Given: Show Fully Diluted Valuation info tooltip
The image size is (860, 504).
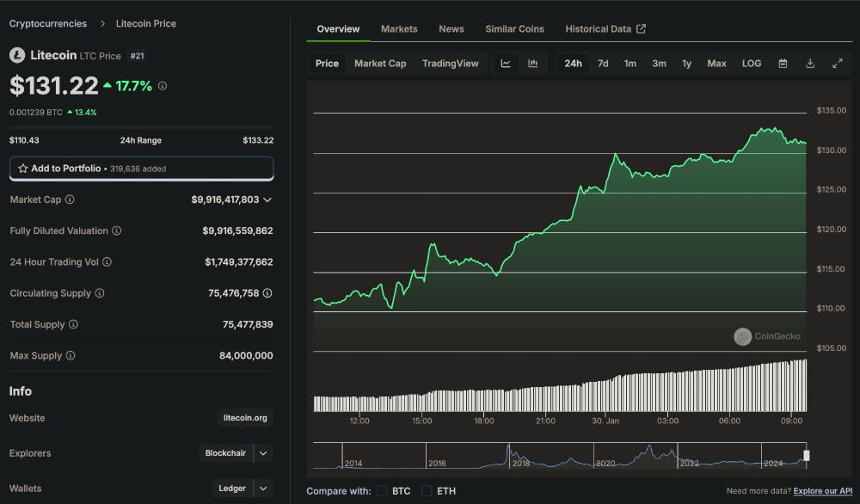Looking at the screenshot, I should coord(117,230).
